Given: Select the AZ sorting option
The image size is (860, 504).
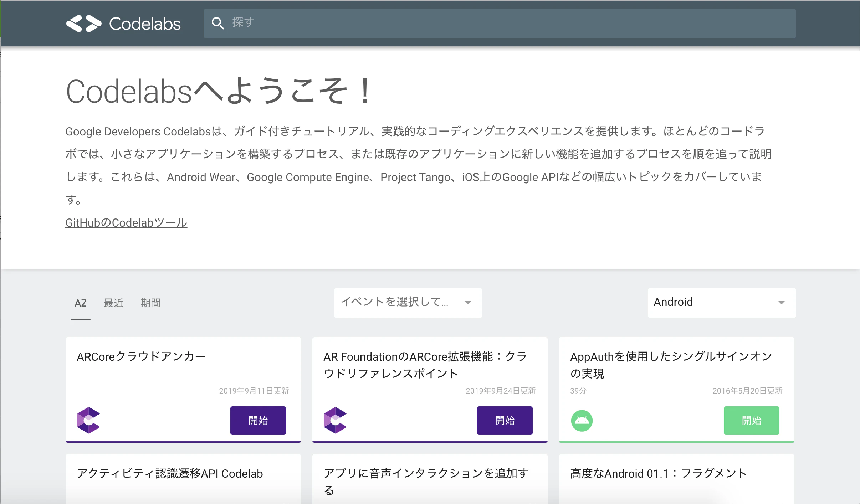Looking at the screenshot, I should coord(81,303).
